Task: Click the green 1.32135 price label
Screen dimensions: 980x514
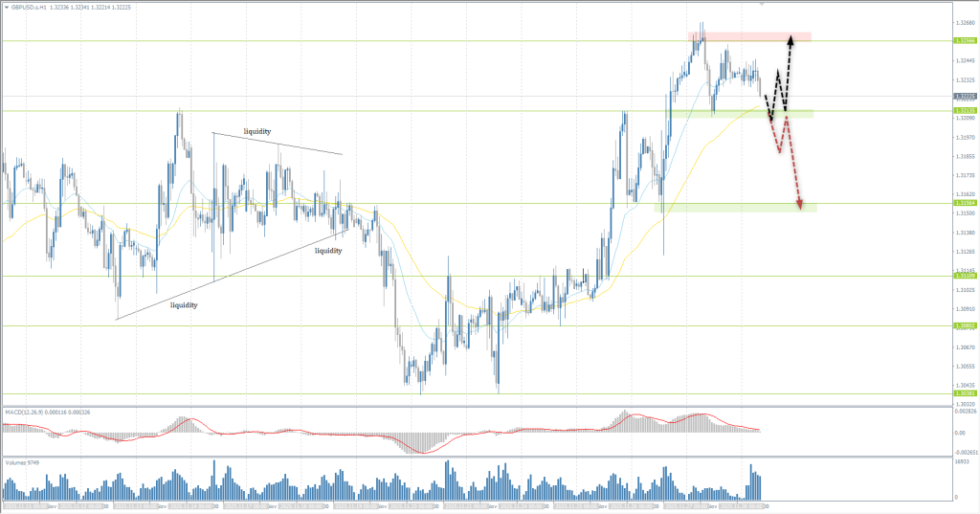Action: (965, 111)
